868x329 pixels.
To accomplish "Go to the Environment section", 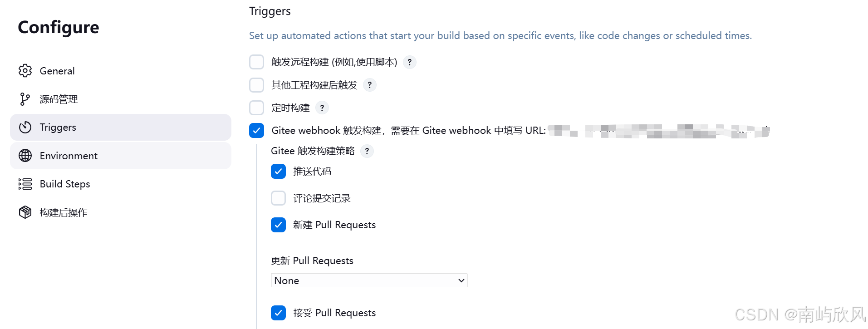I will tap(121, 156).
